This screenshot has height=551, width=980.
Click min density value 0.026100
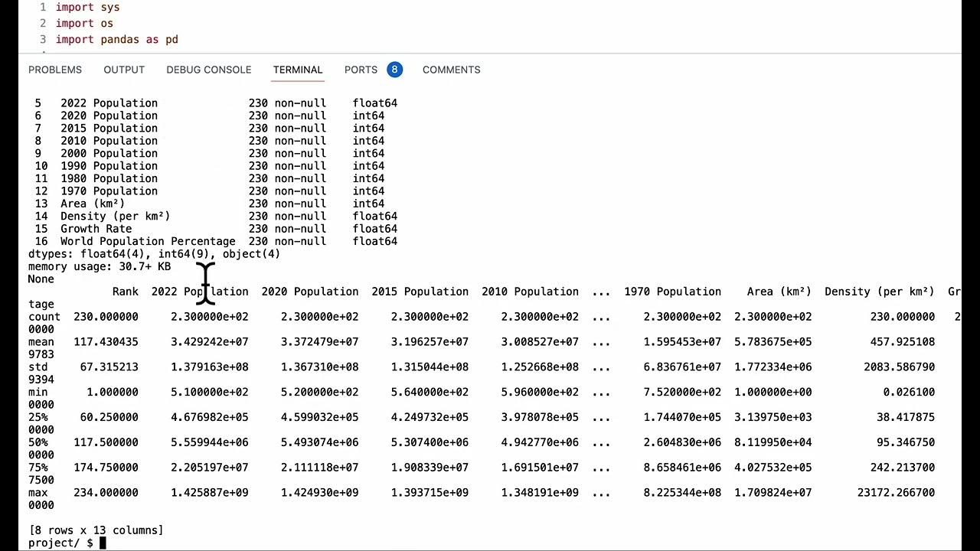[909, 393]
